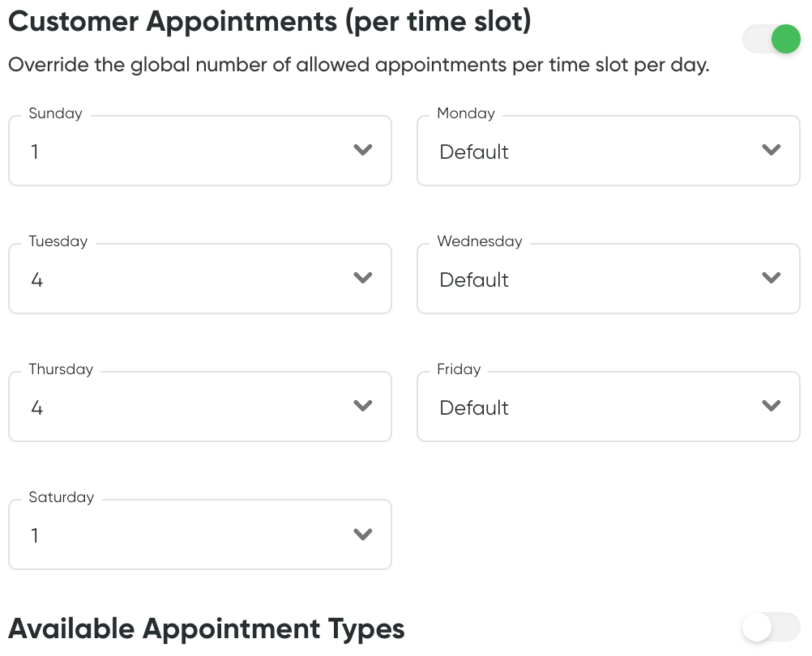This screenshot has height=656, width=812.
Task: Click the Override the global number description text
Action: coord(359,65)
